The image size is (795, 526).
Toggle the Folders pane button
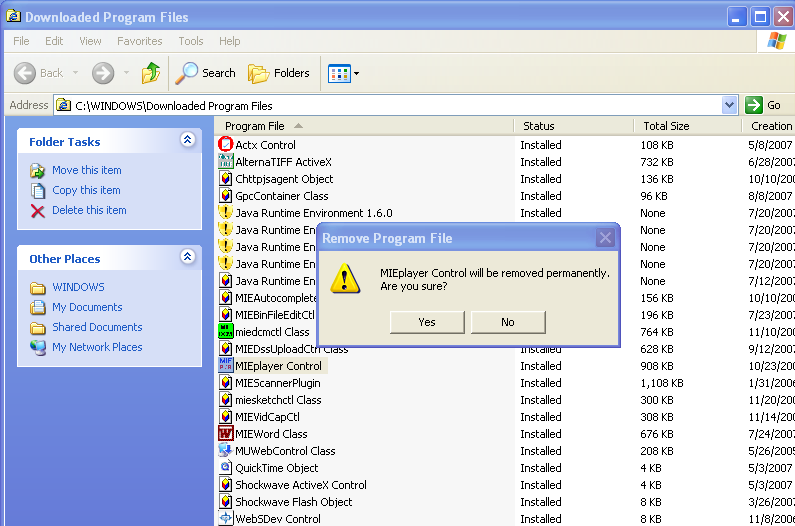pyautogui.click(x=279, y=73)
